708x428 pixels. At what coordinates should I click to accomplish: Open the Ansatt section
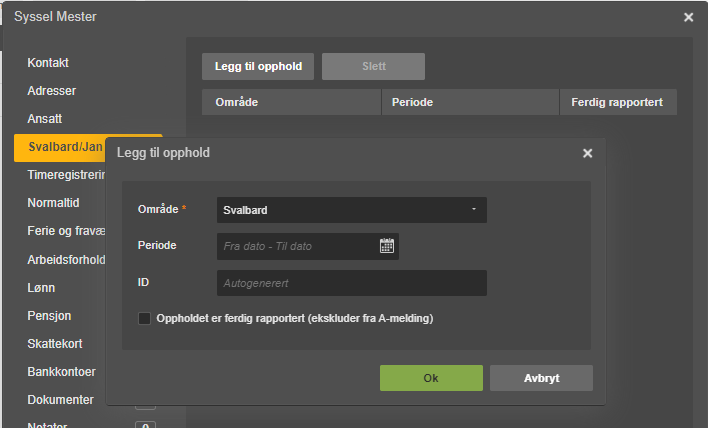pos(45,119)
